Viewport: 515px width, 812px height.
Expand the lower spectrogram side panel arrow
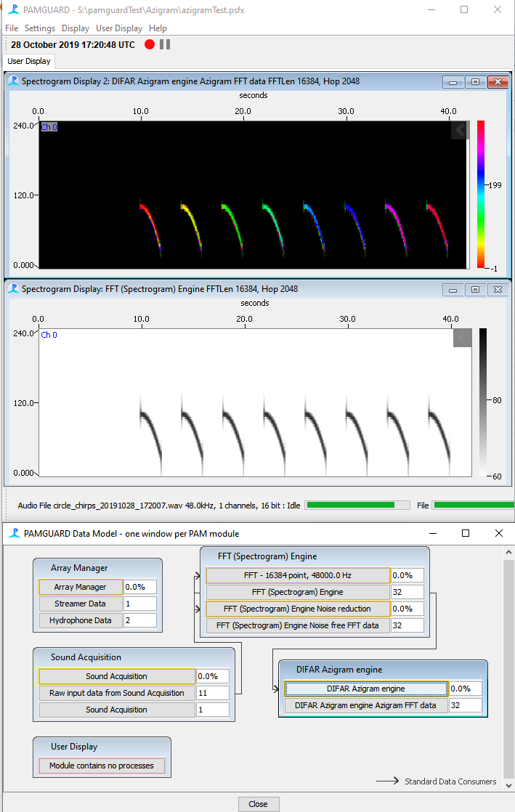pos(462,338)
